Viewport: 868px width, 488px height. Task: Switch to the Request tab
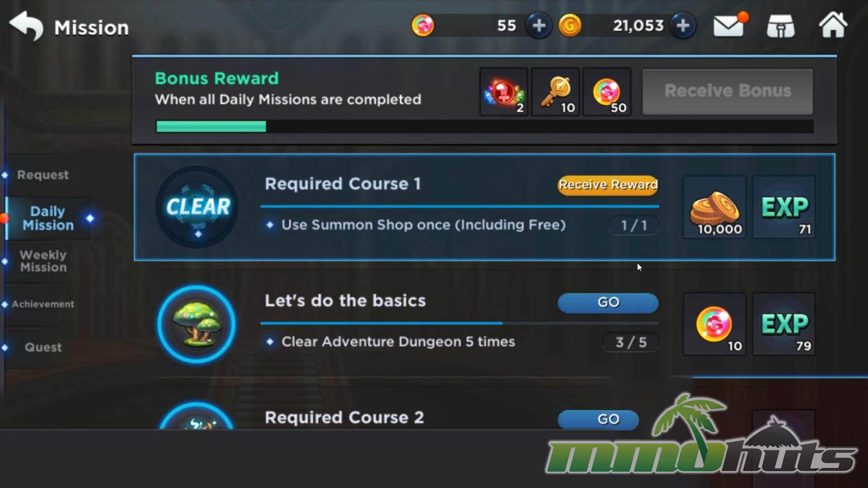point(43,175)
